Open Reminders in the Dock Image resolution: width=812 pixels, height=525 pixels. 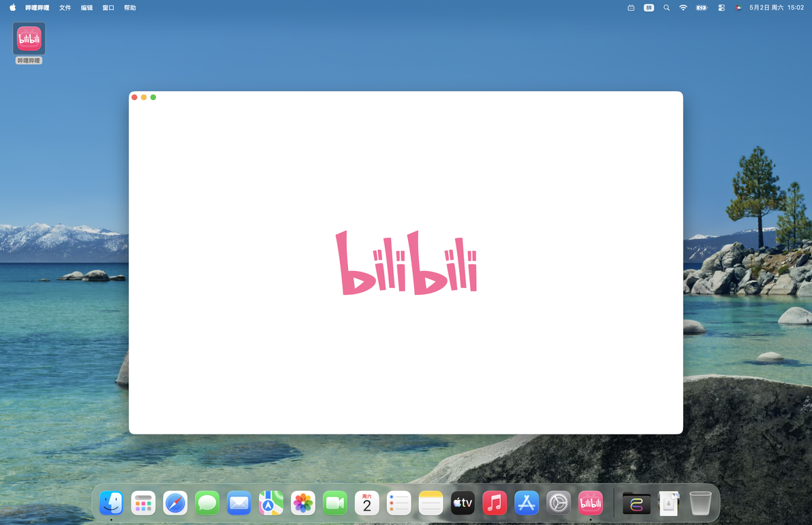399,503
